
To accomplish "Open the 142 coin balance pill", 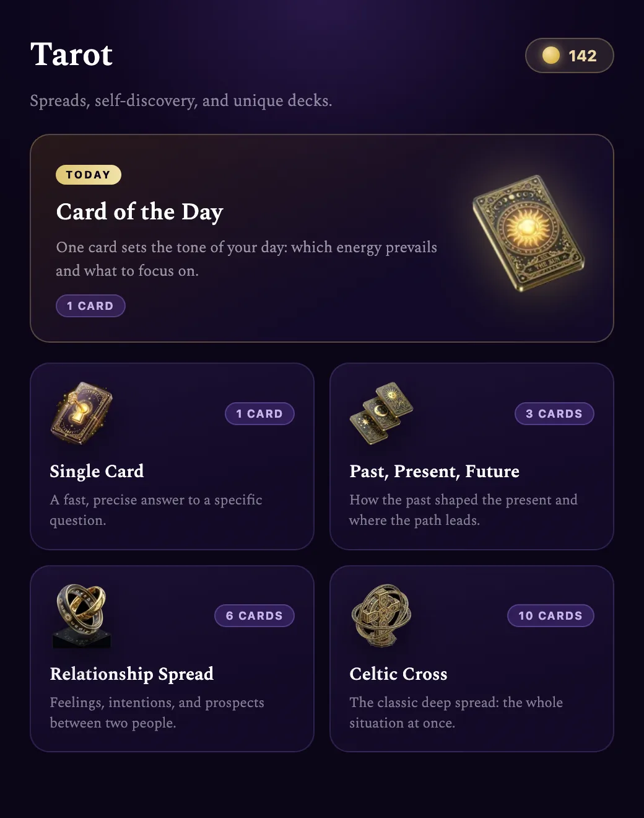I will click(570, 55).
